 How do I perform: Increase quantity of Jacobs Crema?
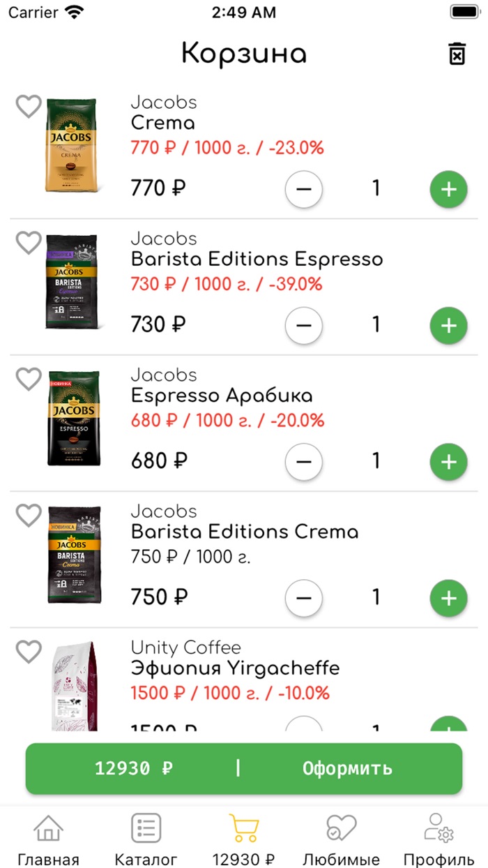(448, 189)
